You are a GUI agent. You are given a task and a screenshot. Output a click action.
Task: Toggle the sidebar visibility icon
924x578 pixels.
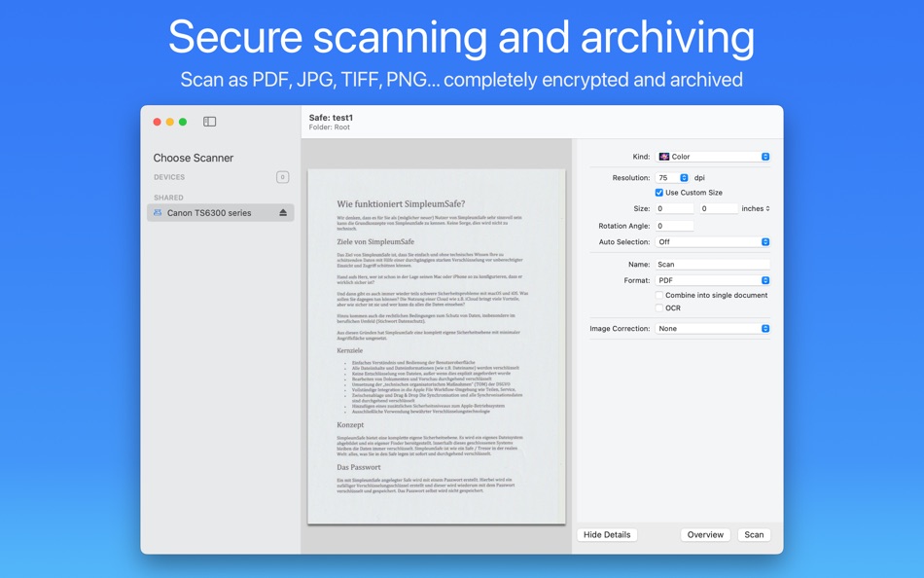point(209,121)
